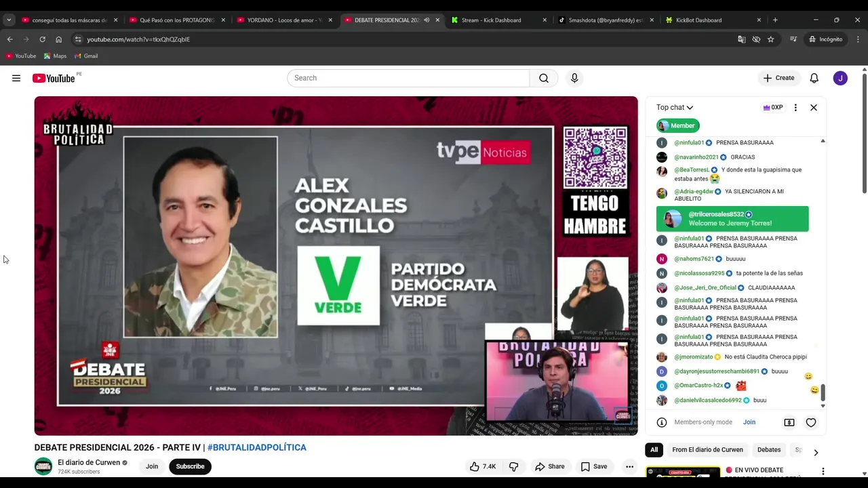The height and width of the screenshot is (488, 868).
Task: Open the account avatar menu
Action: click(x=840, y=78)
